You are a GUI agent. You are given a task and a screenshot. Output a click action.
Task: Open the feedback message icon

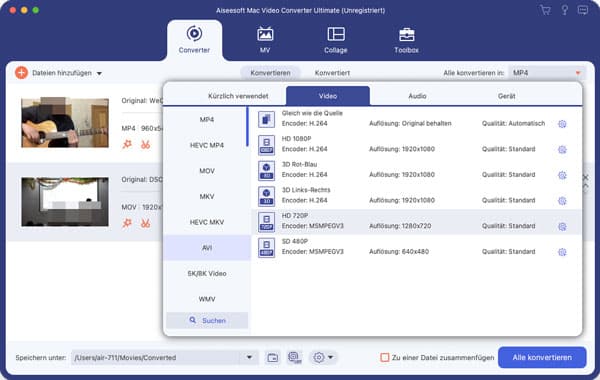(583, 10)
